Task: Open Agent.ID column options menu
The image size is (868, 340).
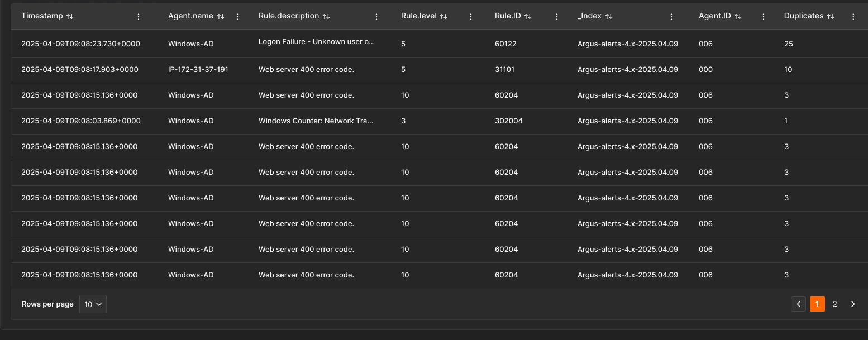Action: pos(764,17)
